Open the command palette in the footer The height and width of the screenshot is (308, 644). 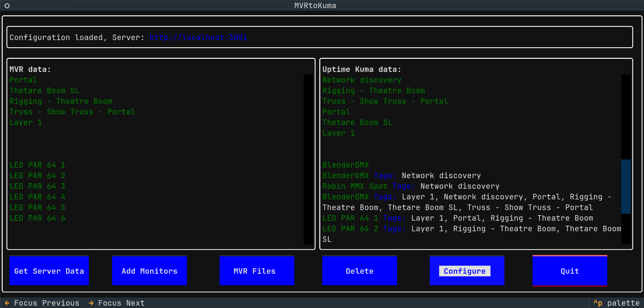(x=616, y=303)
